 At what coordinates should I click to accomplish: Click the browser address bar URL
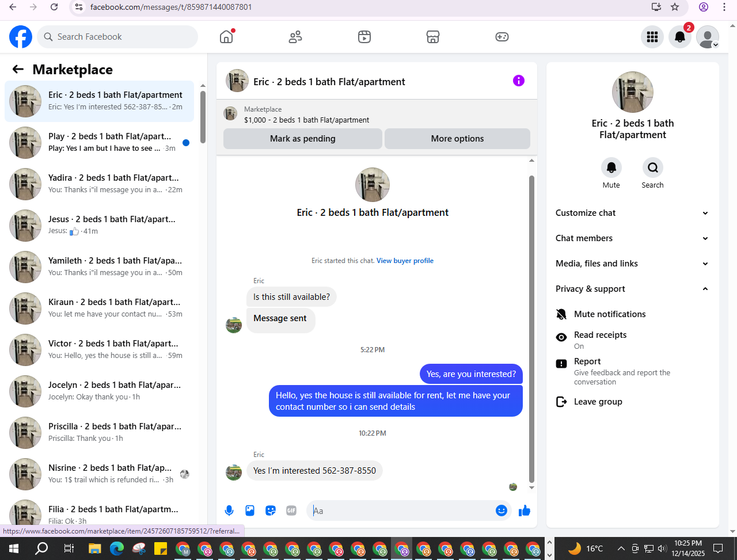click(x=171, y=7)
